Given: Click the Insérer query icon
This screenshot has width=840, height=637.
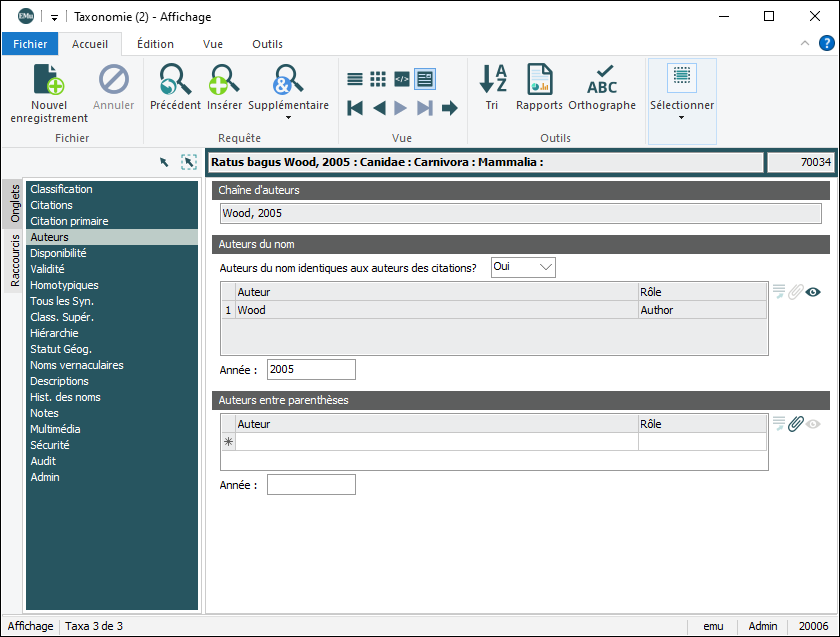Looking at the screenshot, I should click(224, 80).
